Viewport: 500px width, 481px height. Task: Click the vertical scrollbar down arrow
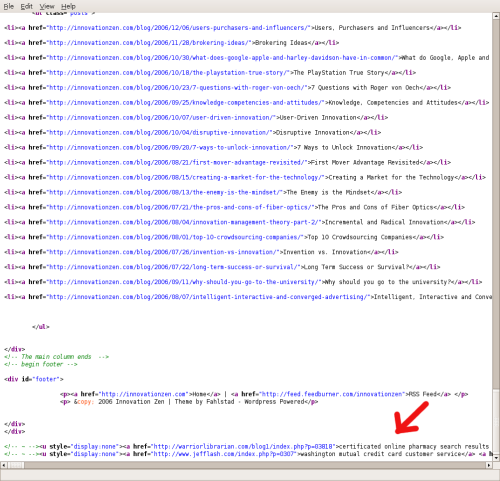496,458
